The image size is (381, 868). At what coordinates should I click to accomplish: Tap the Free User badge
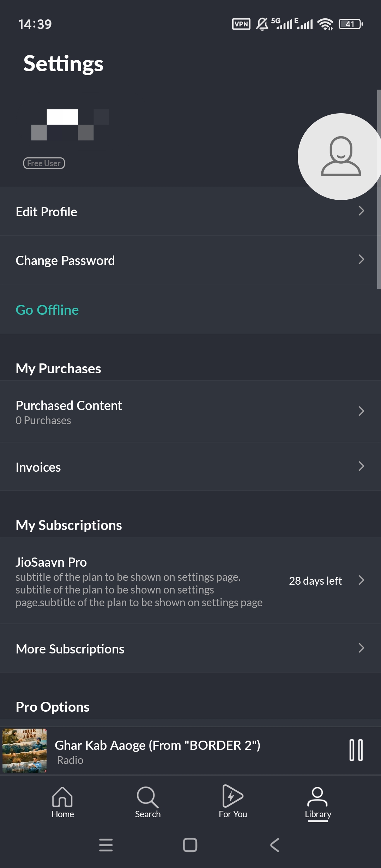[x=44, y=163]
